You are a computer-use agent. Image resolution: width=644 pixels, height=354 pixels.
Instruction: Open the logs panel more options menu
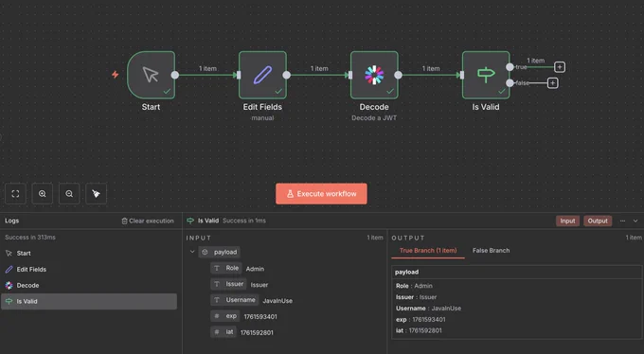(x=622, y=221)
